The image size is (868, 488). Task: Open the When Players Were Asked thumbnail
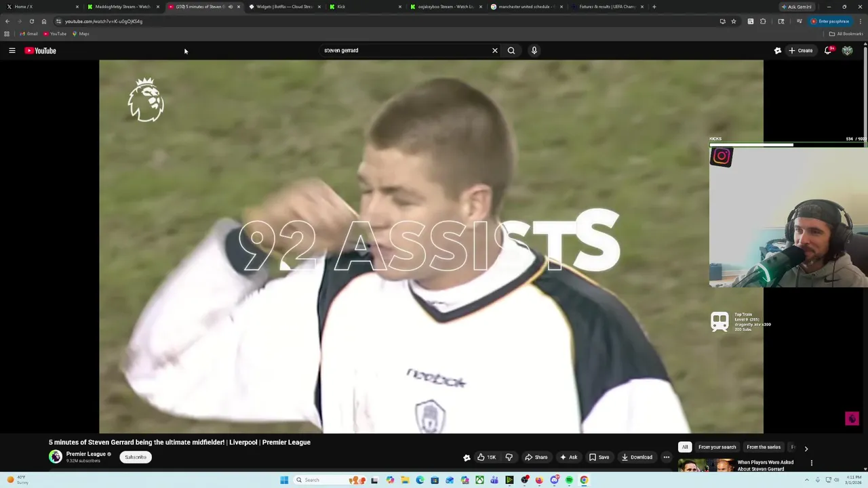[x=706, y=466]
